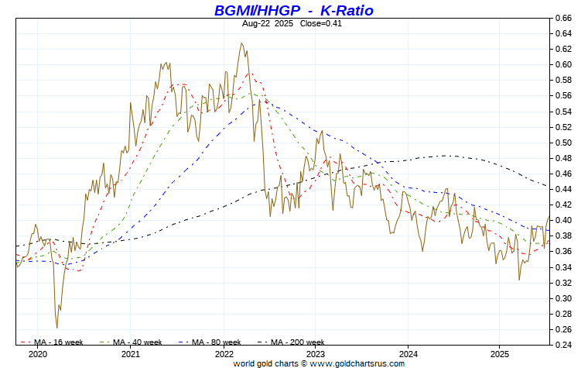Click the 0.40 y-axis value

coord(563,221)
